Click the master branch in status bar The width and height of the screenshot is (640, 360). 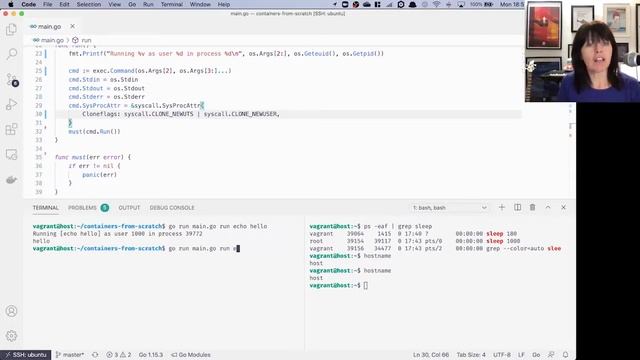pos(69,355)
